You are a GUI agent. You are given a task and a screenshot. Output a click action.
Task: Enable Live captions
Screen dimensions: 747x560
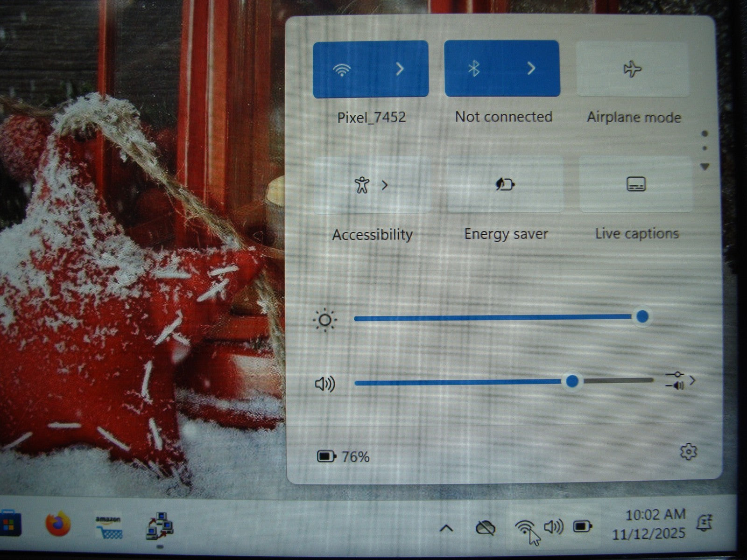tap(635, 184)
